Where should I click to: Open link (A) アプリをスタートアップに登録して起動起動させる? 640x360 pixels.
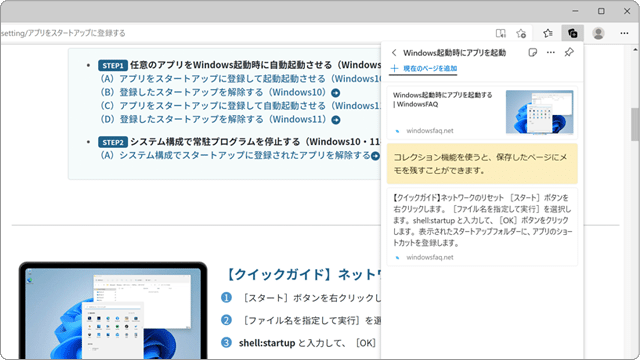tap(240, 79)
